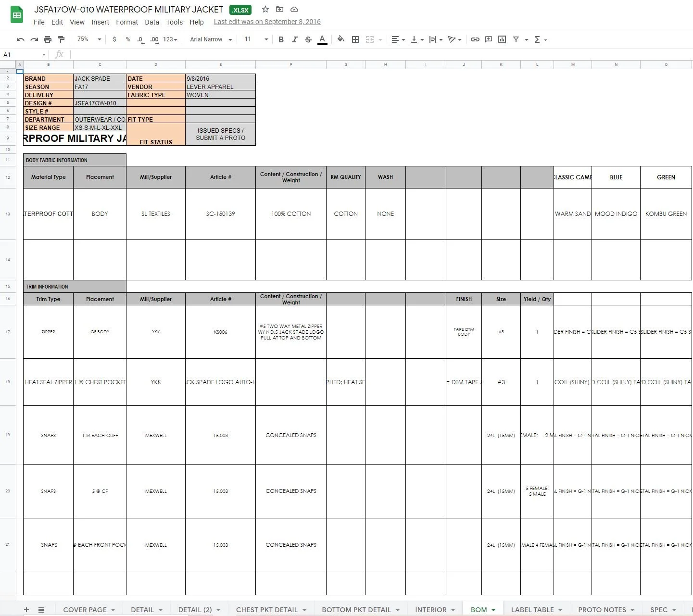The width and height of the screenshot is (693, 616).
Task: Click the Google Sheets home icon
Action: pyautogui.click(x=17, y=15)
